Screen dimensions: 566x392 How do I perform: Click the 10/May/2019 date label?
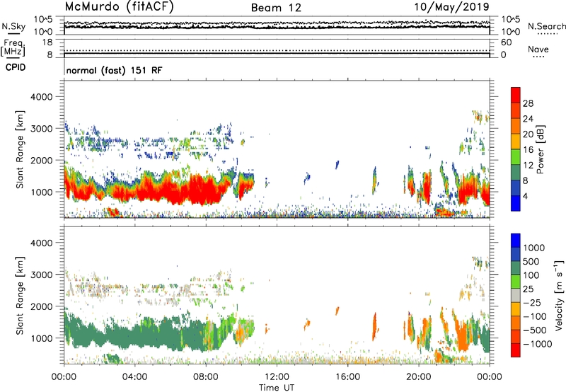click(451, 6)
